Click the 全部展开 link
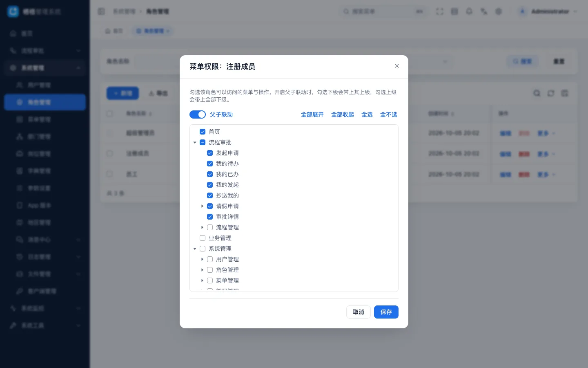 [312, 114]
